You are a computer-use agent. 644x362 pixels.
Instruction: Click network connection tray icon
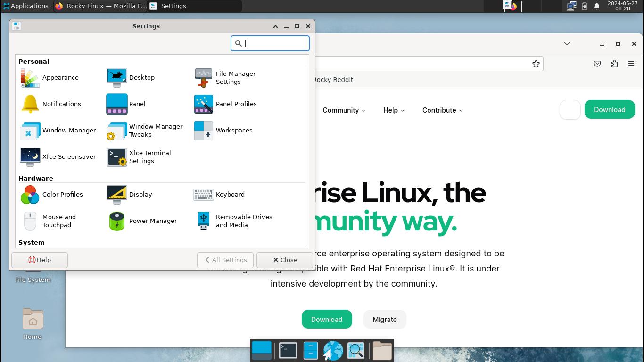coord(572,6)
